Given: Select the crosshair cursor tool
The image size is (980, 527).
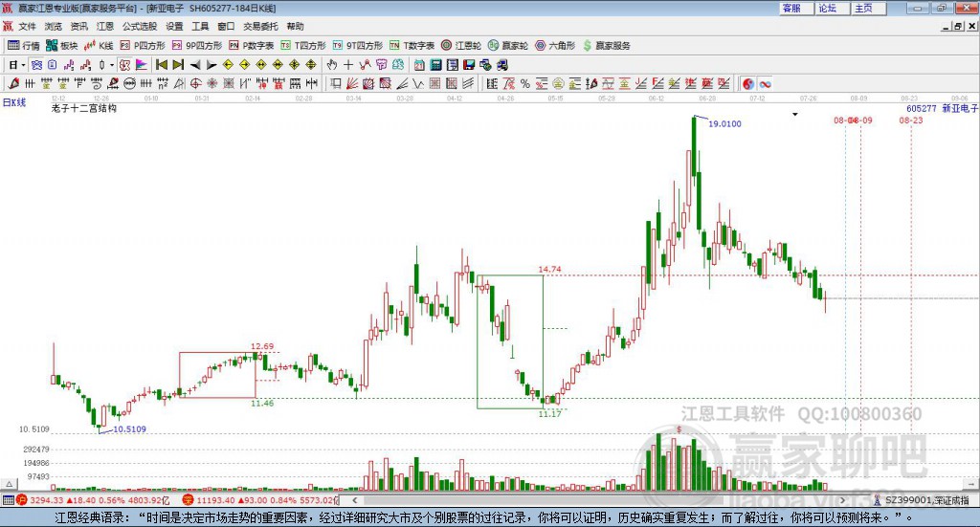Looking at the screenshot, I should pos(348,65).
